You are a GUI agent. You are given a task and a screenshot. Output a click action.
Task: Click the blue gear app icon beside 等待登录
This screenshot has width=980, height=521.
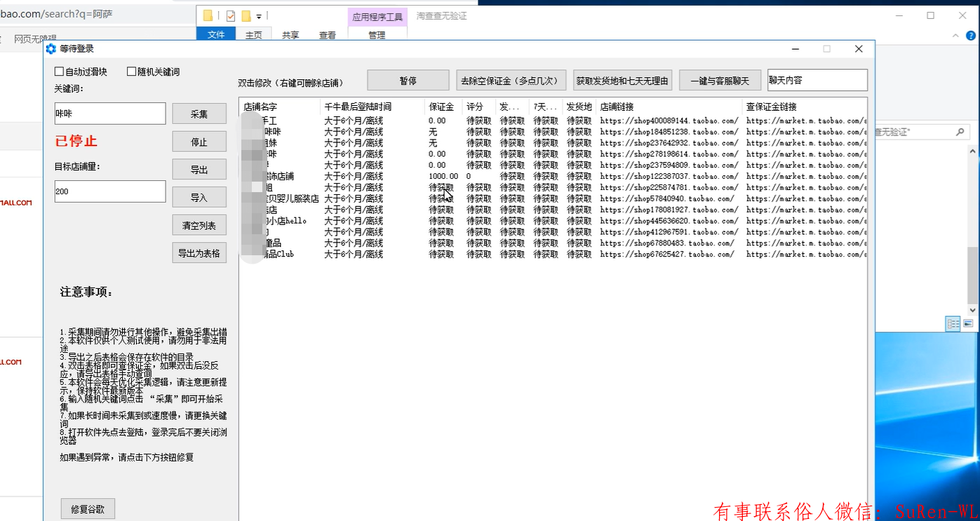[x=51, y=48]
